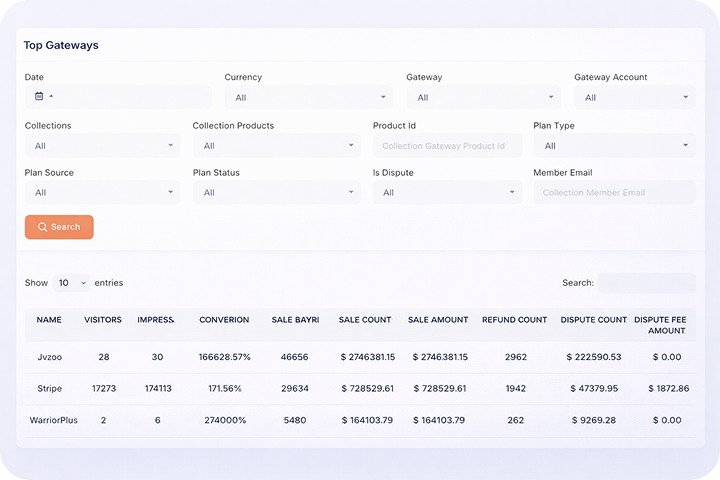Open the Plan Source dropdown

click(x=102, y=193)
